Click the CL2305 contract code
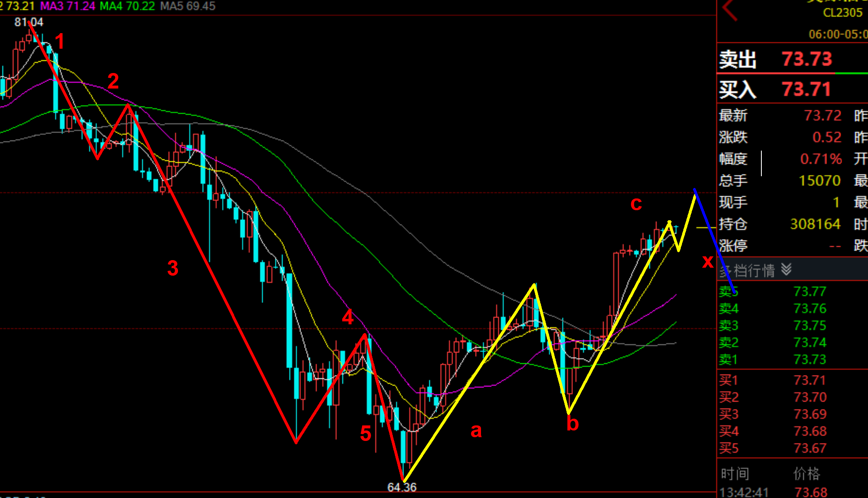Screen dimensions: 868x498 coord(842,13)
